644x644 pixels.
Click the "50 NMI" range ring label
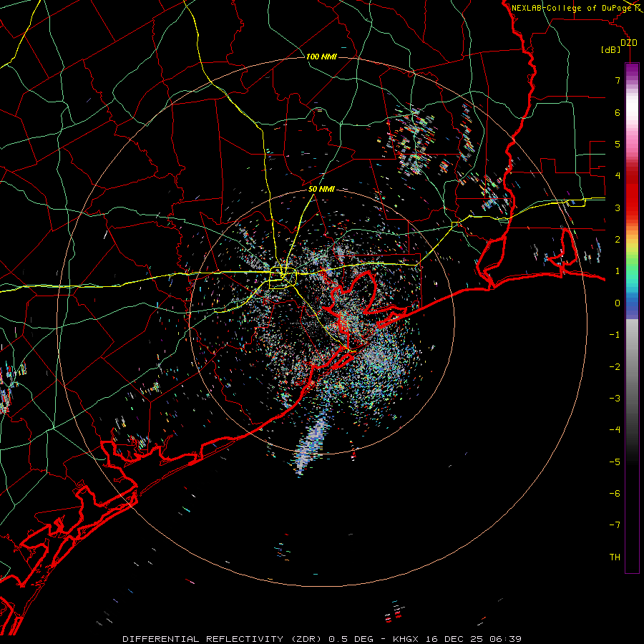(x=321, y=189)
